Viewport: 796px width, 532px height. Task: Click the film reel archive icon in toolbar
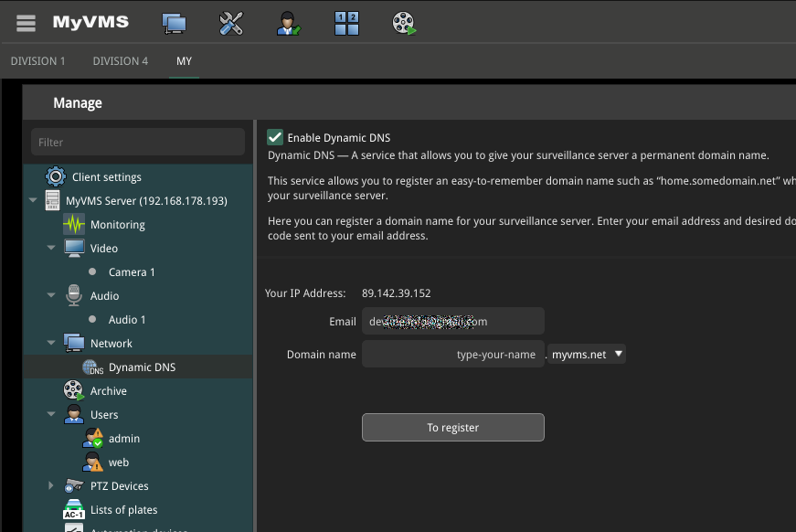404,23
